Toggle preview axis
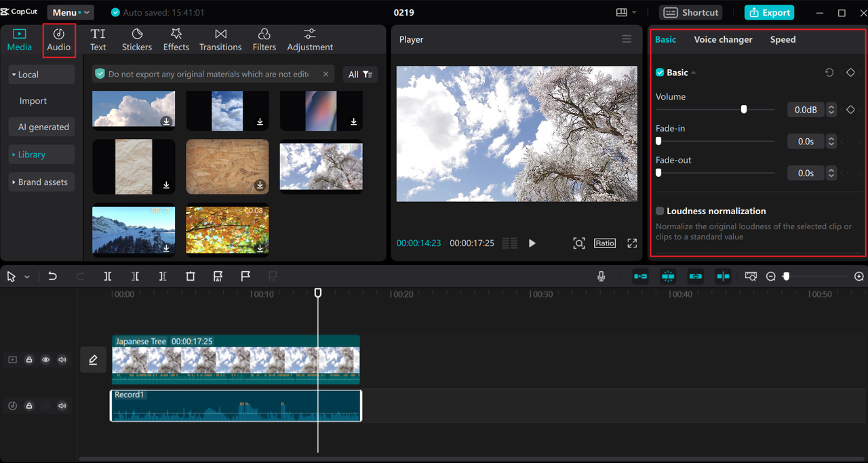 (x=723, y=276)
